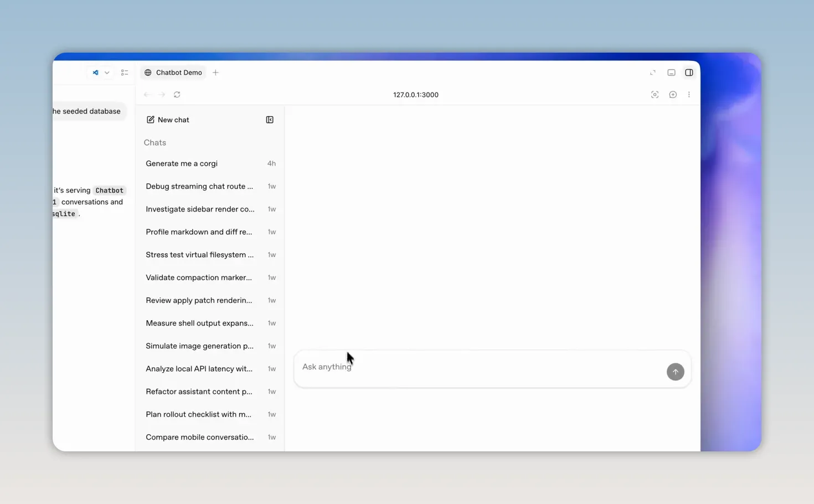The height and width of the screenshot is (504, 814).
Task: Click the browser back arrow
Action: 147,95
